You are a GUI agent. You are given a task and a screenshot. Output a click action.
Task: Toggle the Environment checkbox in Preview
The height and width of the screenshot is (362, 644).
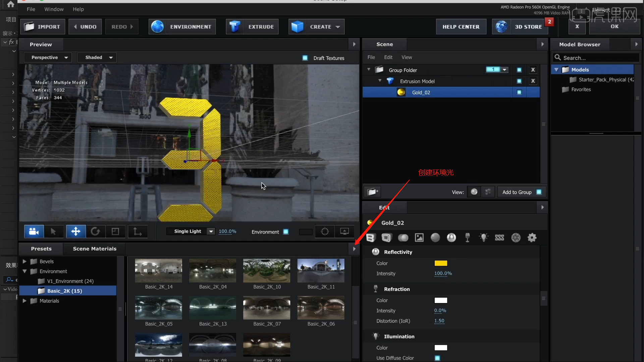point(286,232)
